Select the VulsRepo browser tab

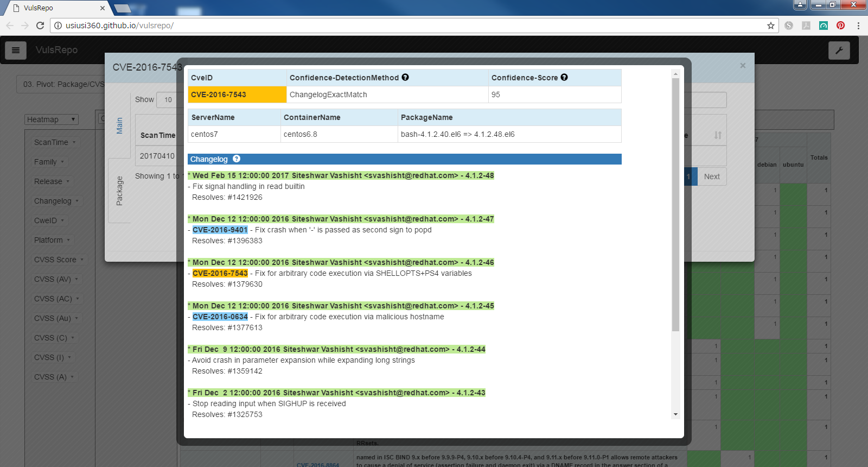point(57,8)
